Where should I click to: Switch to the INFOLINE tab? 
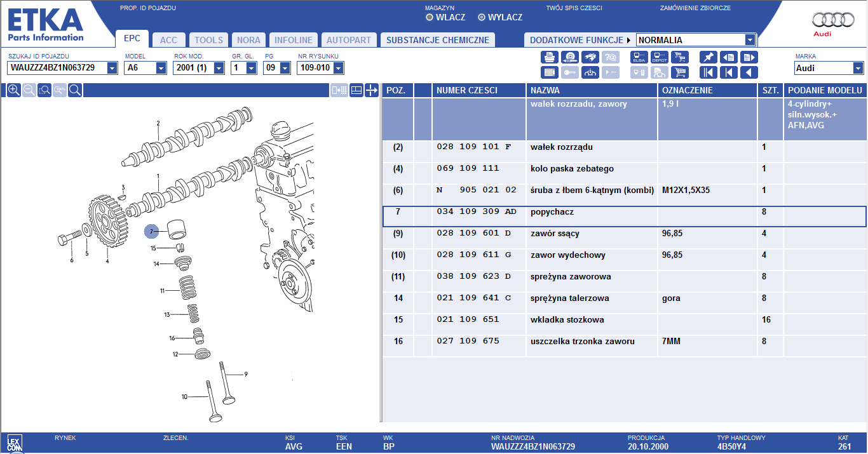tap(294, 40)
